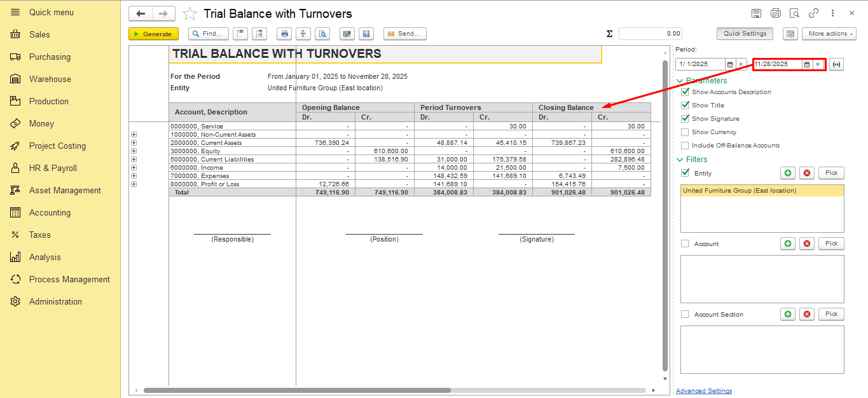The image size is (868, 398).
Task: Enable Include Off-Balance Accounts option
Action: coord(685,146)
